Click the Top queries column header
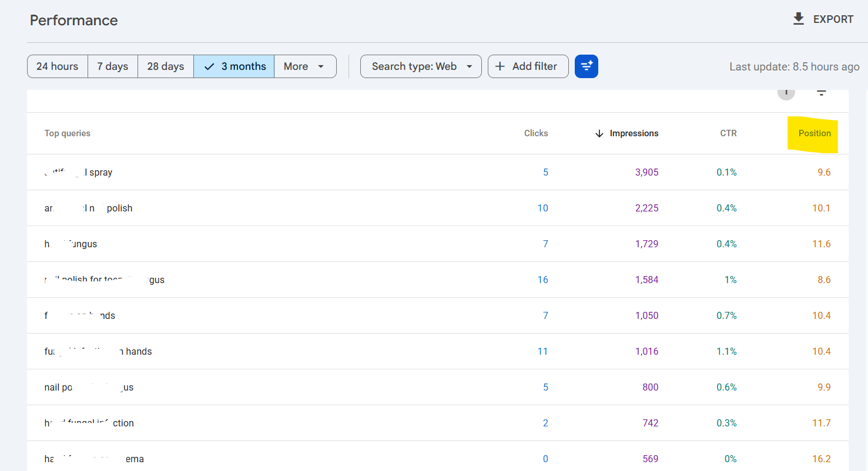Screen dimensions: 868x471 click(x=68, y=133)
